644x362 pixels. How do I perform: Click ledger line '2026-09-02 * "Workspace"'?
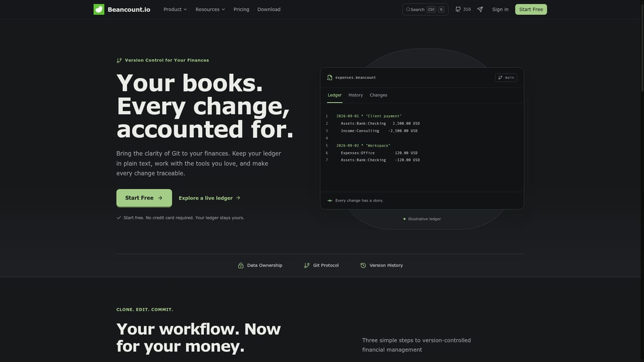coord(363,146)
